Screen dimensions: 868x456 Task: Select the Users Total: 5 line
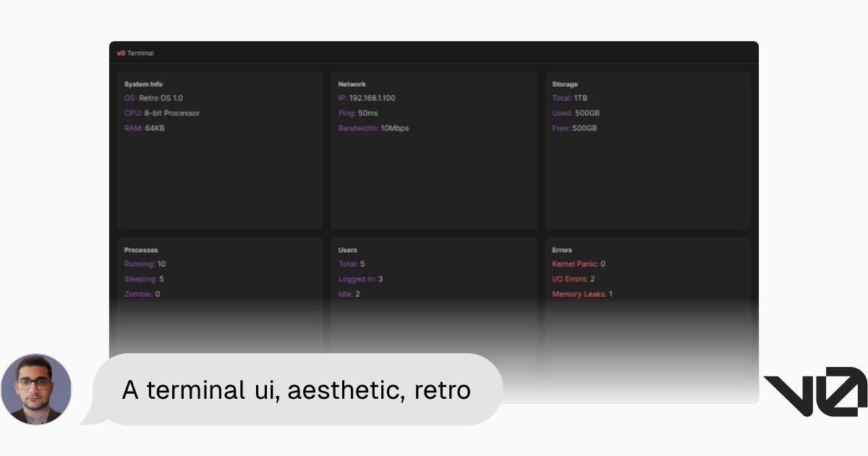tap(352, 263)
